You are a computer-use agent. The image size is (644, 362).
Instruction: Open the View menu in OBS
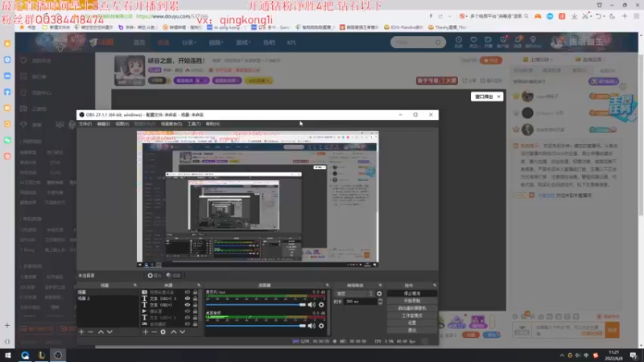pos(122,124)
